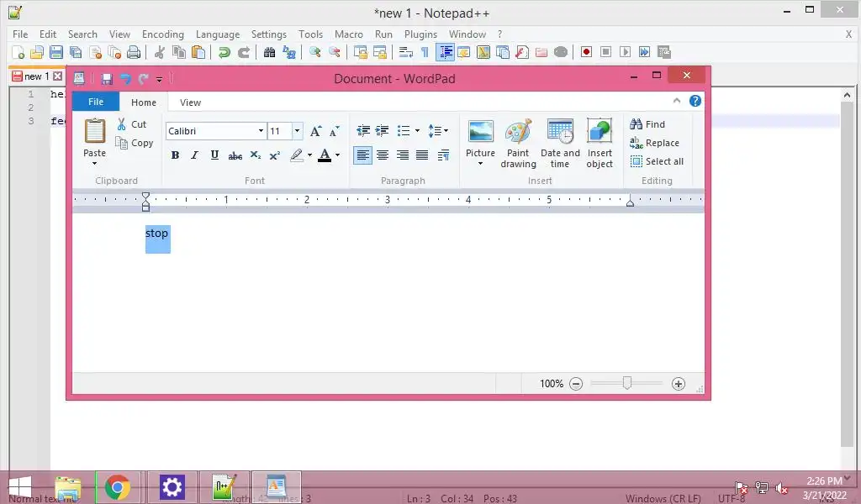This screenshot has width=861, height=504.
Task: Open the Encoding menu in Notepad++
Action: click(x=163, y=34)
